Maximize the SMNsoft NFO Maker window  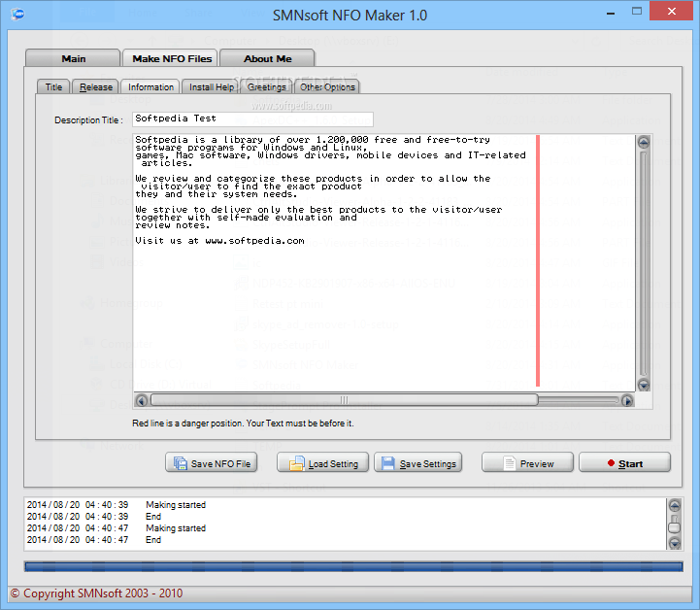coord(637,11)
